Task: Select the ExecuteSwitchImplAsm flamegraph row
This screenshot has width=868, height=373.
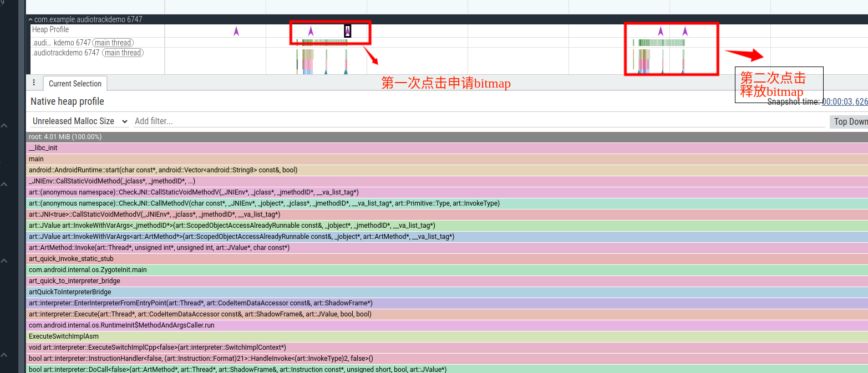Action: click(x=447, y=336)
